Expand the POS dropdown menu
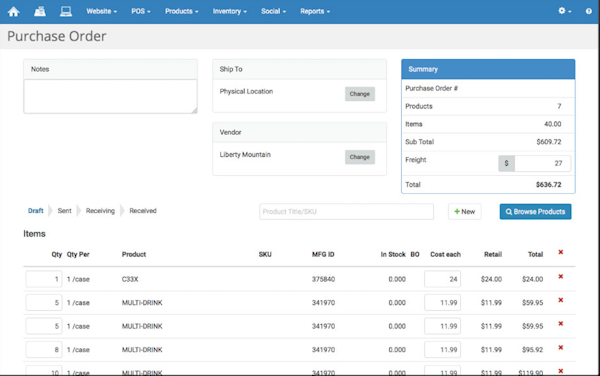Viewport: 600px width, 376px height. (141, 11)
